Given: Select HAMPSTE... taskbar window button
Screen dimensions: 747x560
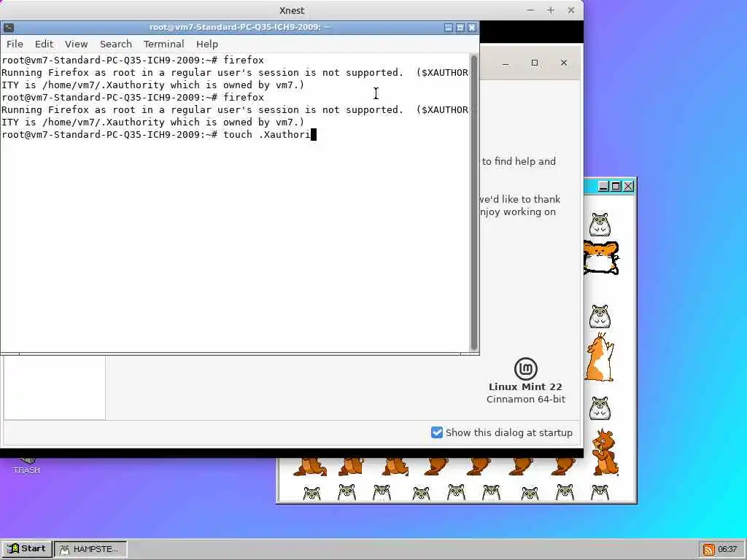Looking at the screenshot, I should [x=90, y=548].
